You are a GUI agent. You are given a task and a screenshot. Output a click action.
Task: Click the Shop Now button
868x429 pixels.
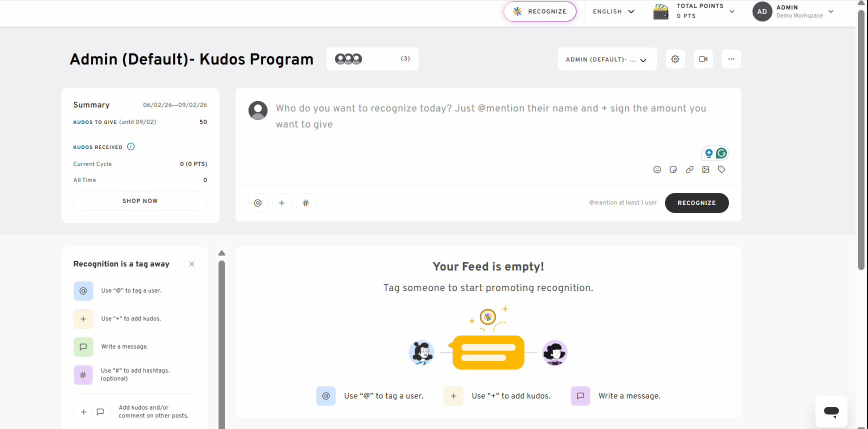[x=140, y=201]
